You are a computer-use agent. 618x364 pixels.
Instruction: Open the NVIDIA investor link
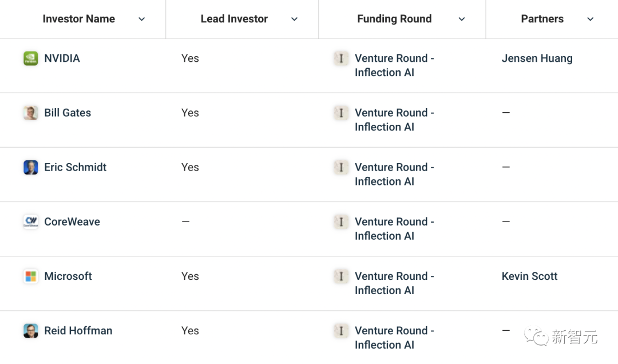pos(62,58)
